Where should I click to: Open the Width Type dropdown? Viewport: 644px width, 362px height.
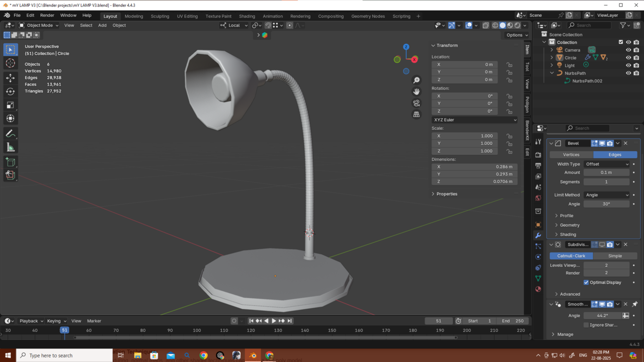(607, 164)
